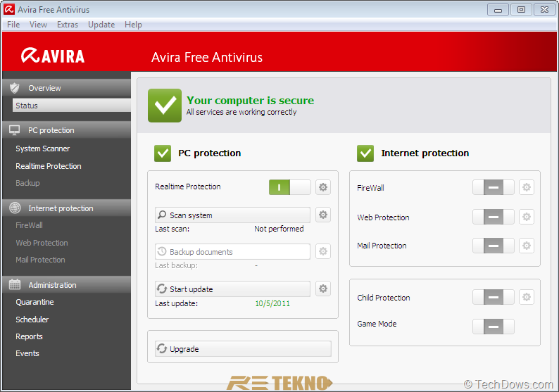
Task: Open the Extras menu
Action: click(x=68, y=25)
